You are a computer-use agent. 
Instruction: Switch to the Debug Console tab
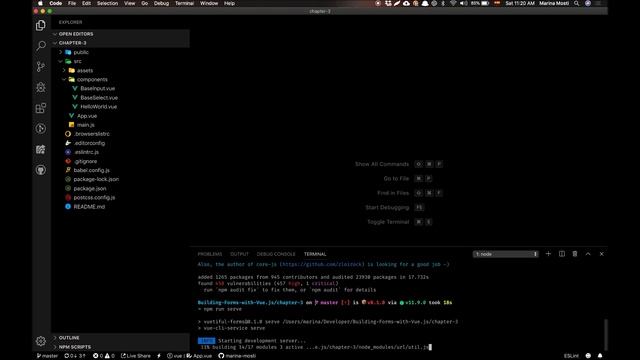[x=276, y=254]
